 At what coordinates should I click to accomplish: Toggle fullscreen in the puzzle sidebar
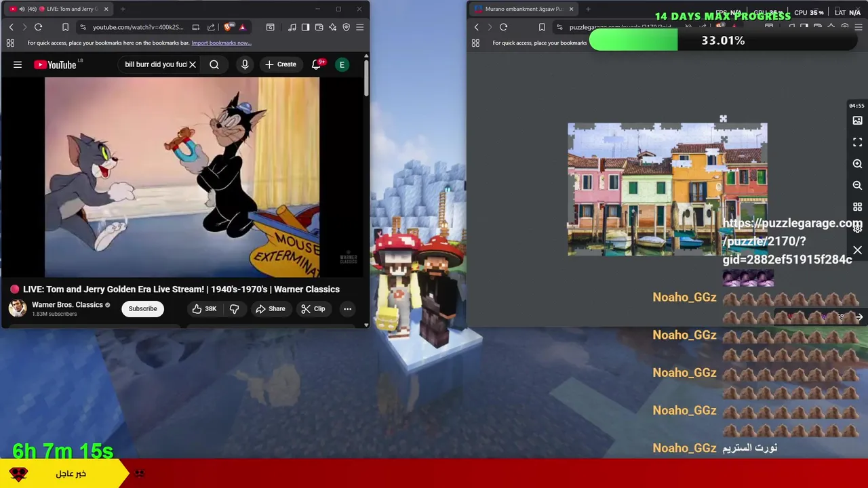(x=857, y=142)
